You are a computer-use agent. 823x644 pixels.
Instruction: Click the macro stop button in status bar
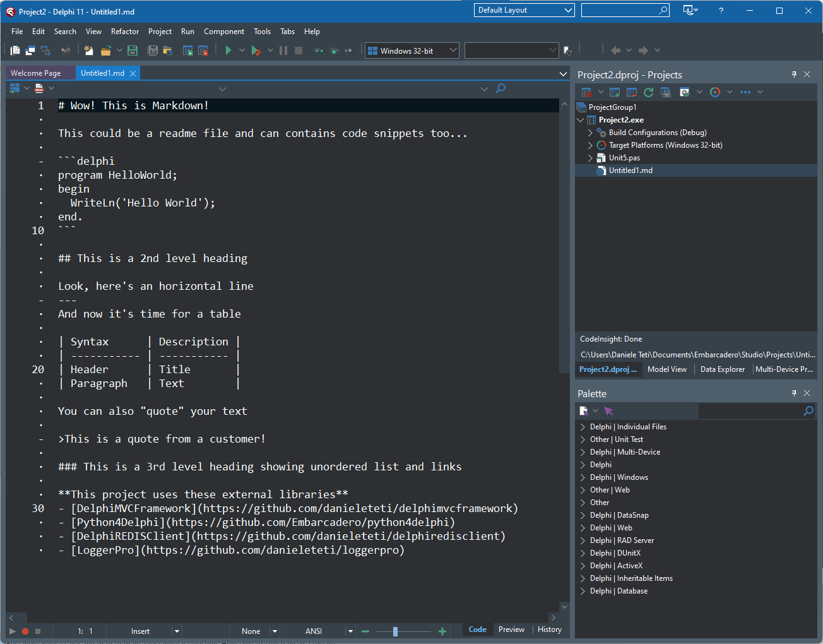tap(38, 631)
